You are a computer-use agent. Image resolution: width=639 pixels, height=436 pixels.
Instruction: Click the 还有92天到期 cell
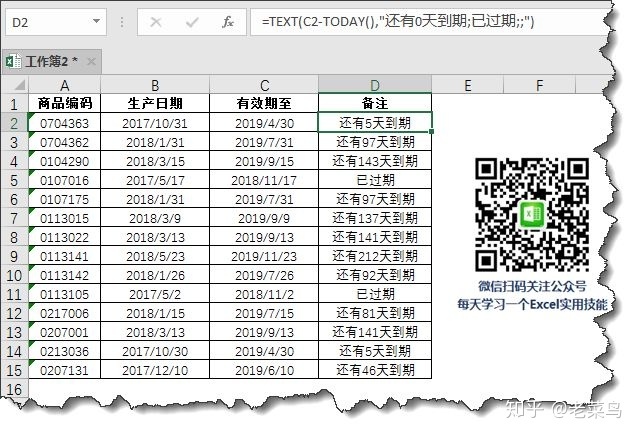pyautogui.click(x=375, y=275)
